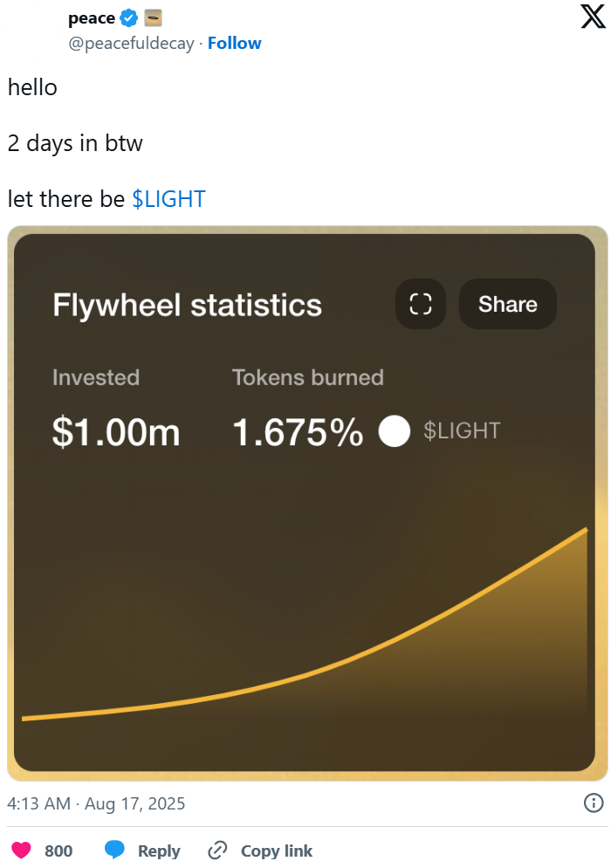Like the tweet with the heart icon
The width and height of the screenshot is (611, 868).
pyautogui.click(x=21, y=850)
